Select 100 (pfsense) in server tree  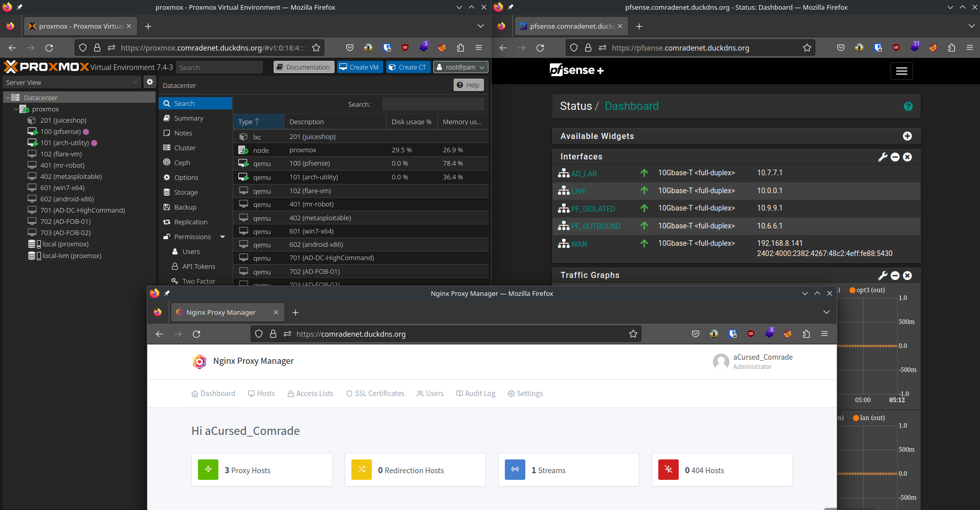pyautogui.click(x=60, y=131)
